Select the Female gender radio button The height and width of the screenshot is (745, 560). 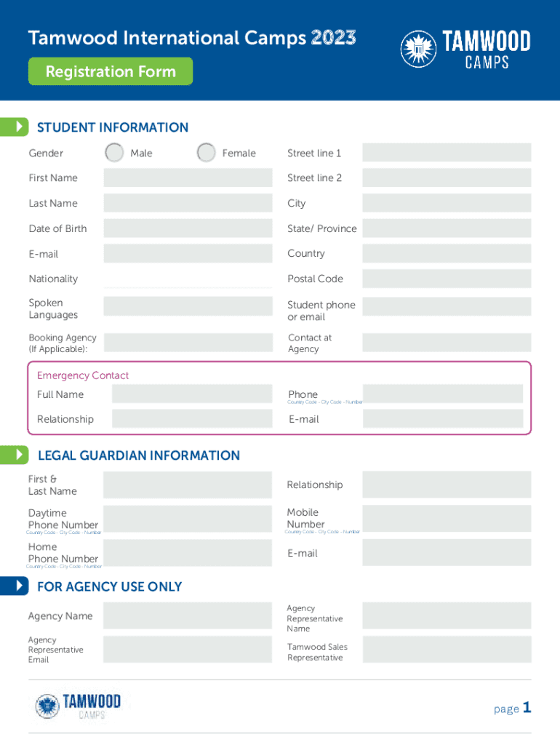tap(207, 153)
